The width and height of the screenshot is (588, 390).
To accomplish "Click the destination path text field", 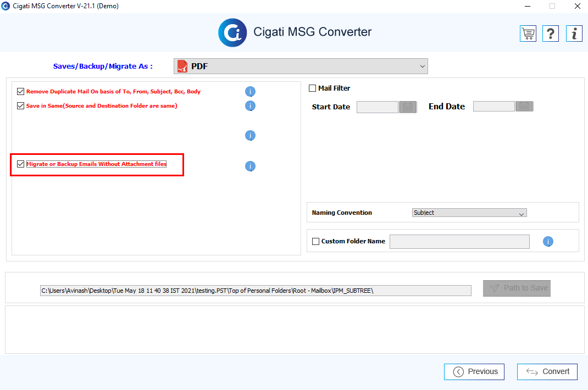I will (256, 291).
